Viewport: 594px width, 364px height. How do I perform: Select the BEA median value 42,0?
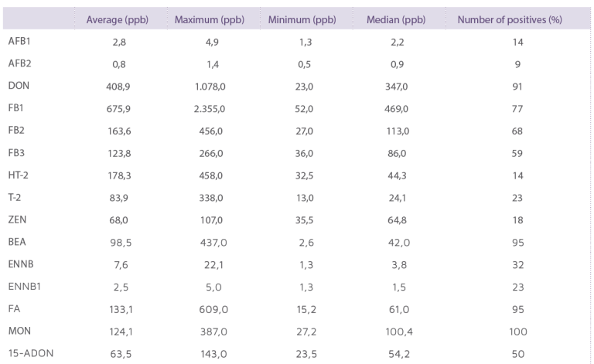click(x=398, y=243)
